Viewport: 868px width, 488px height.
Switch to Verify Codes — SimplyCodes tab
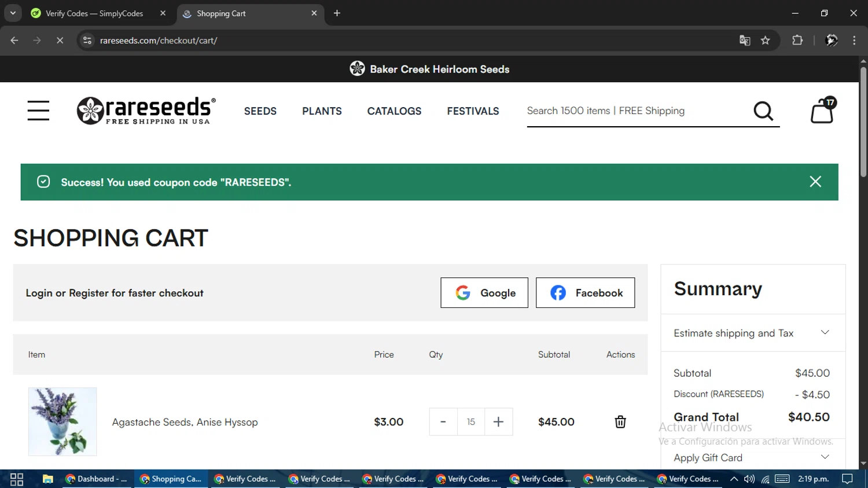pos(94,13)
